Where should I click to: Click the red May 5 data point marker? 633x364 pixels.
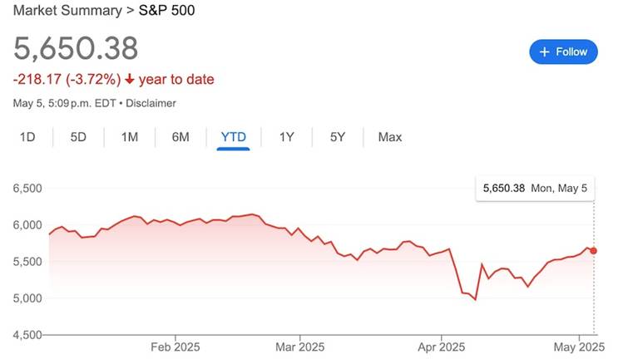pyautogui.click(x=593, y=250)
